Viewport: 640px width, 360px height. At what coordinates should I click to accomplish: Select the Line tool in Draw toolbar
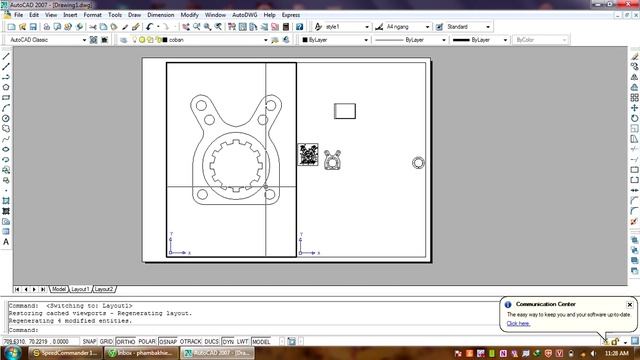point(6,56)
